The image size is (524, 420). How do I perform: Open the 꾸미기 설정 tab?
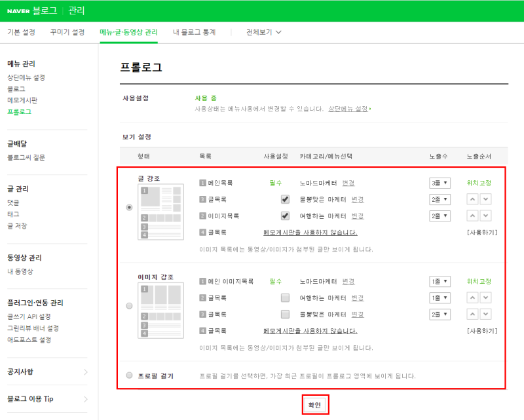pos(67,32)
